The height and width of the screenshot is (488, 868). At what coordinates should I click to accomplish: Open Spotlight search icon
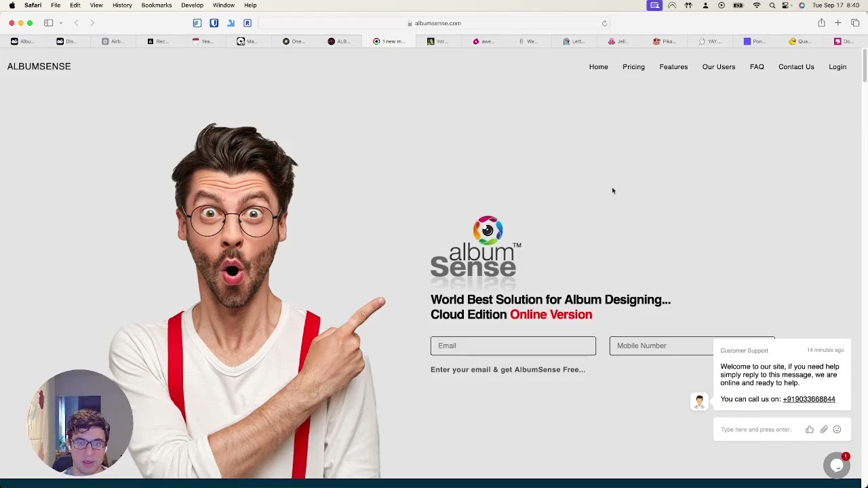(x=772, y=5)
